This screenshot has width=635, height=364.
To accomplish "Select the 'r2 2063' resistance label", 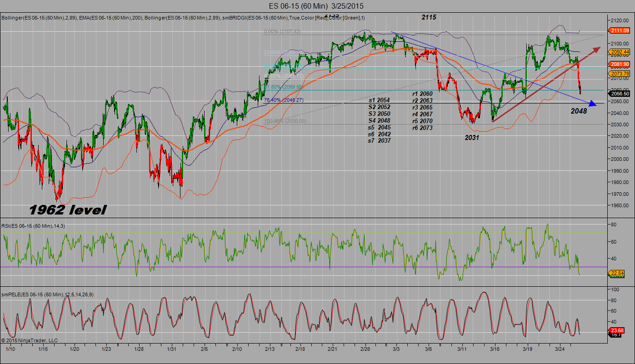I will [422, 101].
